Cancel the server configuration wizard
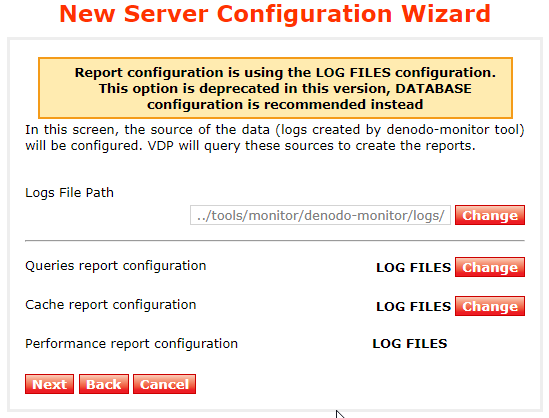 (164, 384)
